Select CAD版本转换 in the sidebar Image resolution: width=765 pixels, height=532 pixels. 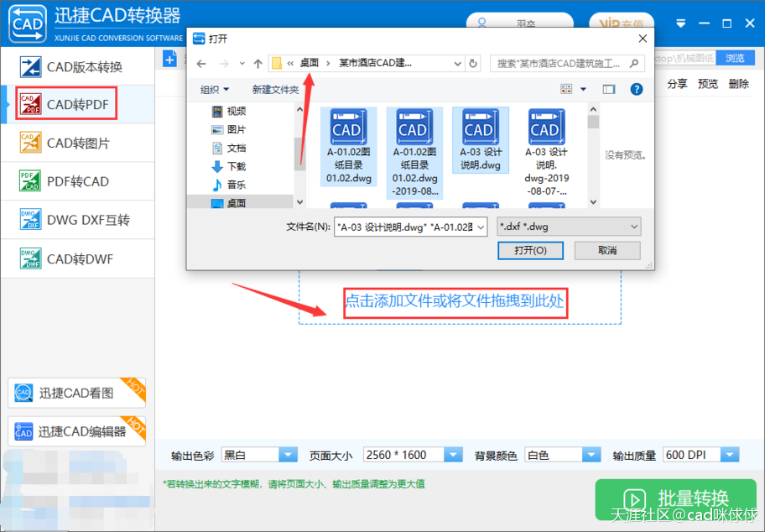tap(77, 66)
